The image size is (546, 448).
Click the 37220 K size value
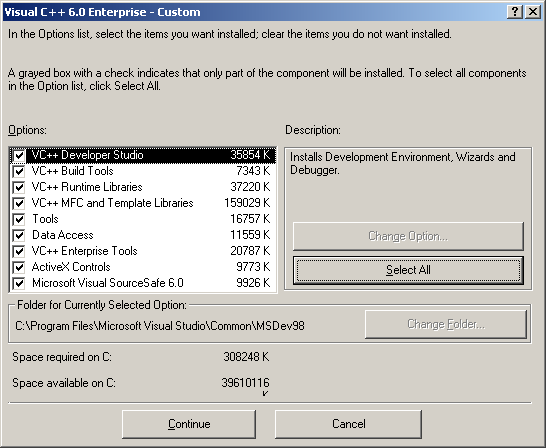[x=250, y=187]
